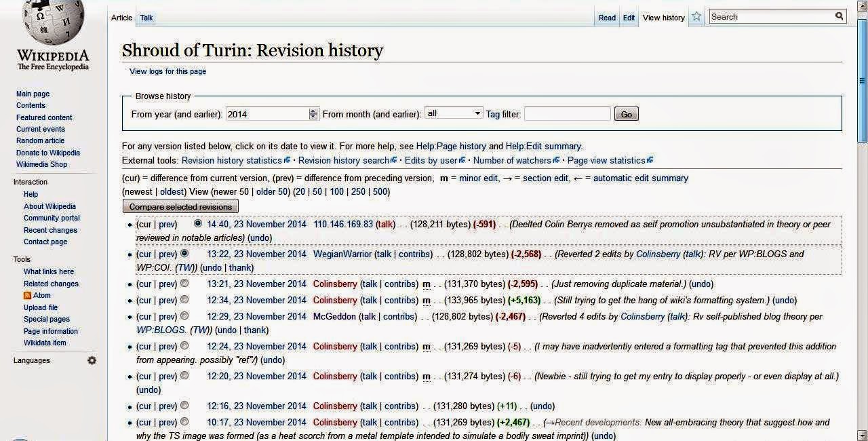Select the View history tab

(663, 18)
